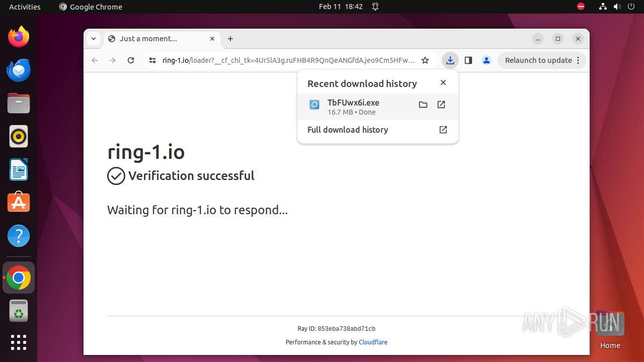This screenshot has width=644, height=362.
Task: Close the Recent download history popup
Action: pyautogui.click(x=443, y=82)
